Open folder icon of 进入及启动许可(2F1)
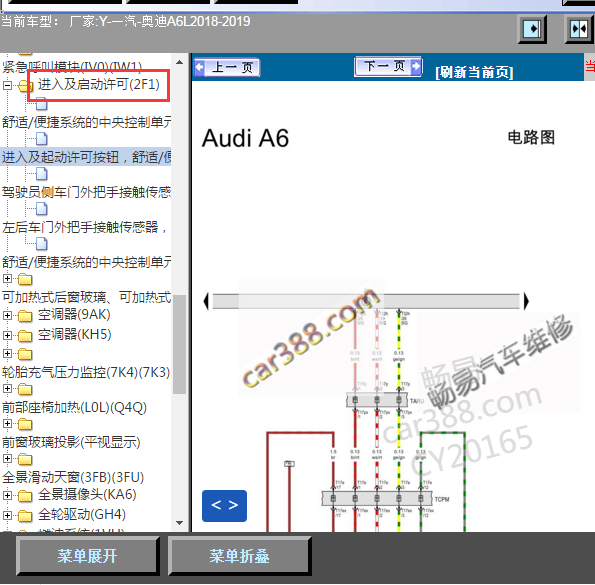 25,86
